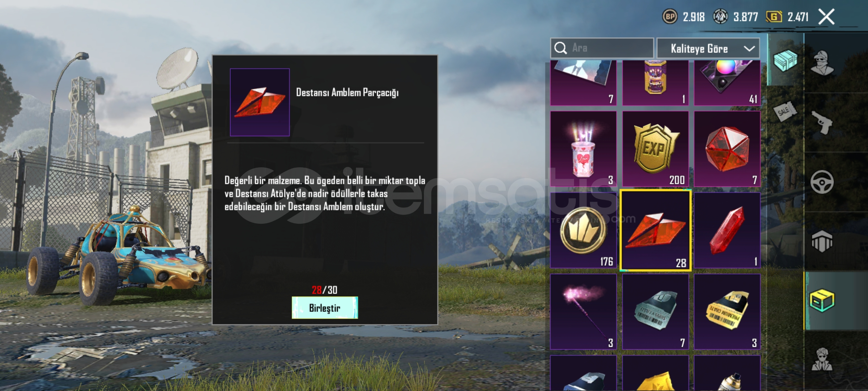Select the red crystal shard item
Screen dimensions: 868x391
click(x=727, y=230)
